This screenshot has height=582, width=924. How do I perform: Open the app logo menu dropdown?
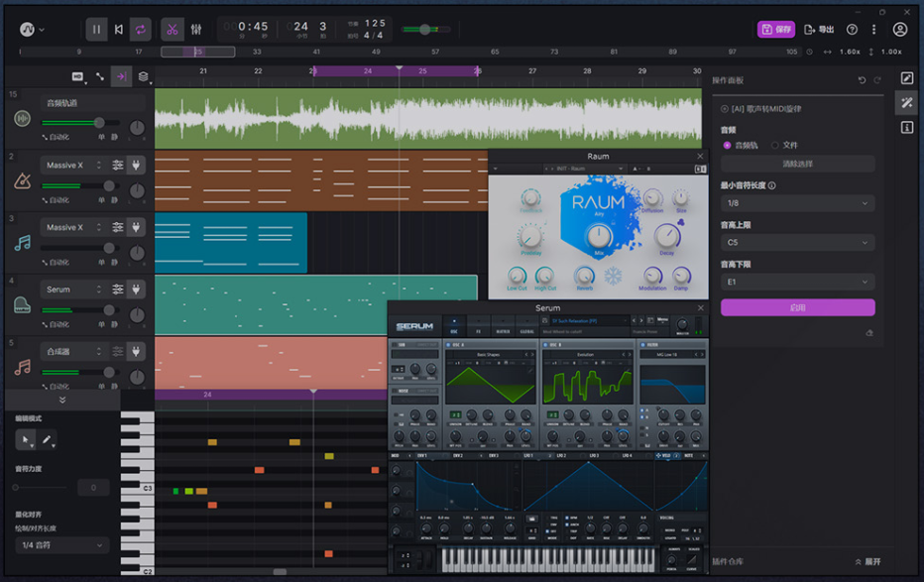pos(32,29)
